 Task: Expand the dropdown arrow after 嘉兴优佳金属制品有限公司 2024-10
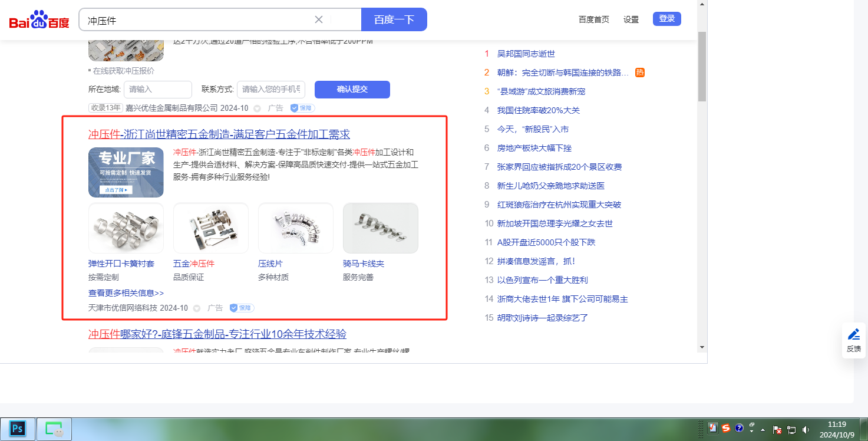(x=257, y=108)
